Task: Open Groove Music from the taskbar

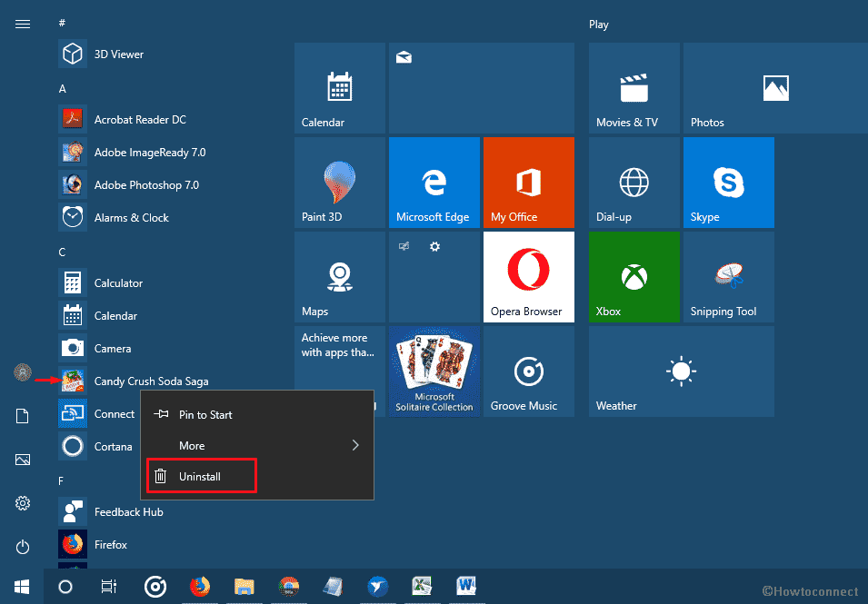Action: (x=155, y=587)
